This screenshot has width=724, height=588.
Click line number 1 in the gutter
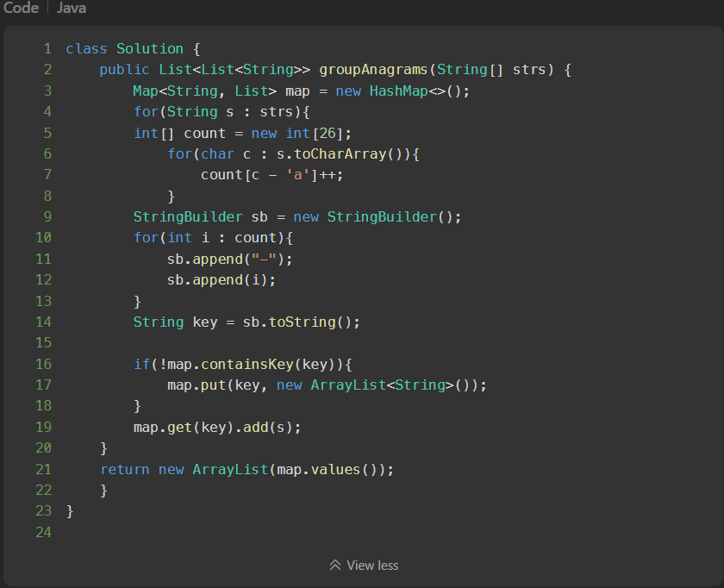point(47,48)
